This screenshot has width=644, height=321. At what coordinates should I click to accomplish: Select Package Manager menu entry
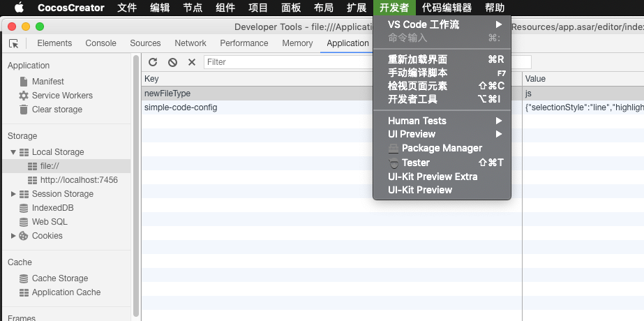441,148
